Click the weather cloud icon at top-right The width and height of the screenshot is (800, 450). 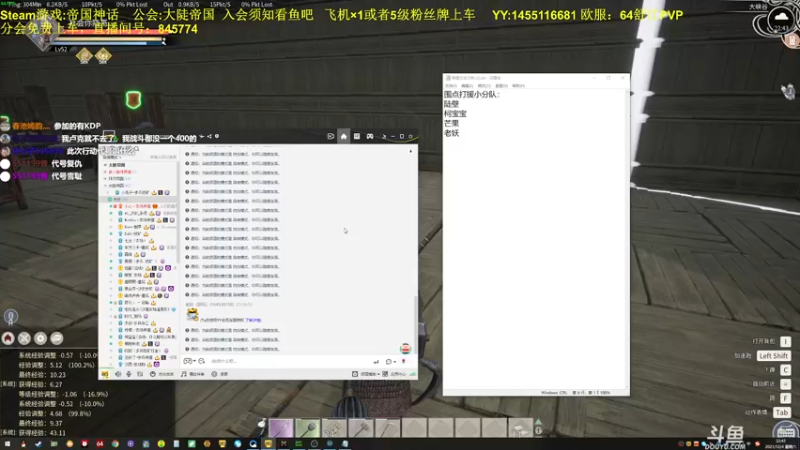tap(781, 16)
